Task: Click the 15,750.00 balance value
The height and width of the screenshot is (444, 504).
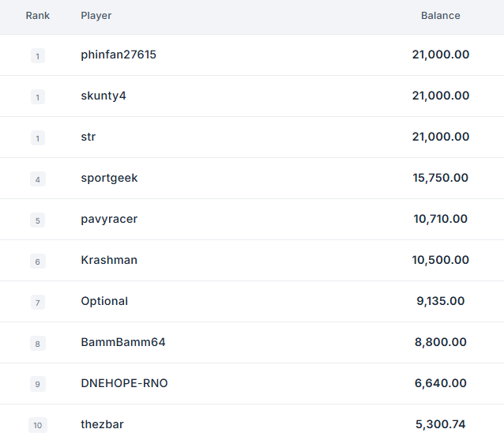Action: tap(440, 178)
